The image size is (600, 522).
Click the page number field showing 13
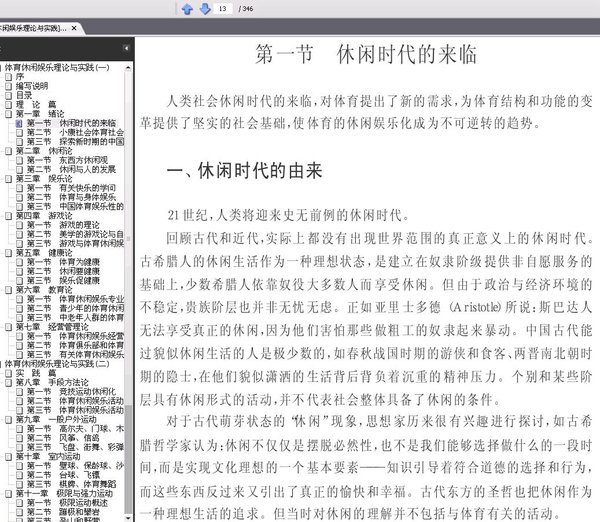223,8
